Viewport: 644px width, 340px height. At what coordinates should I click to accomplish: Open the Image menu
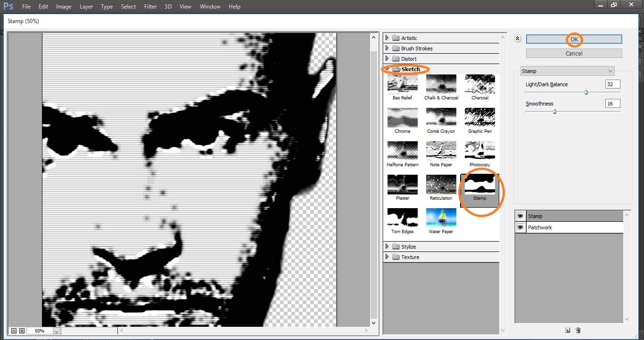(64, 6)
